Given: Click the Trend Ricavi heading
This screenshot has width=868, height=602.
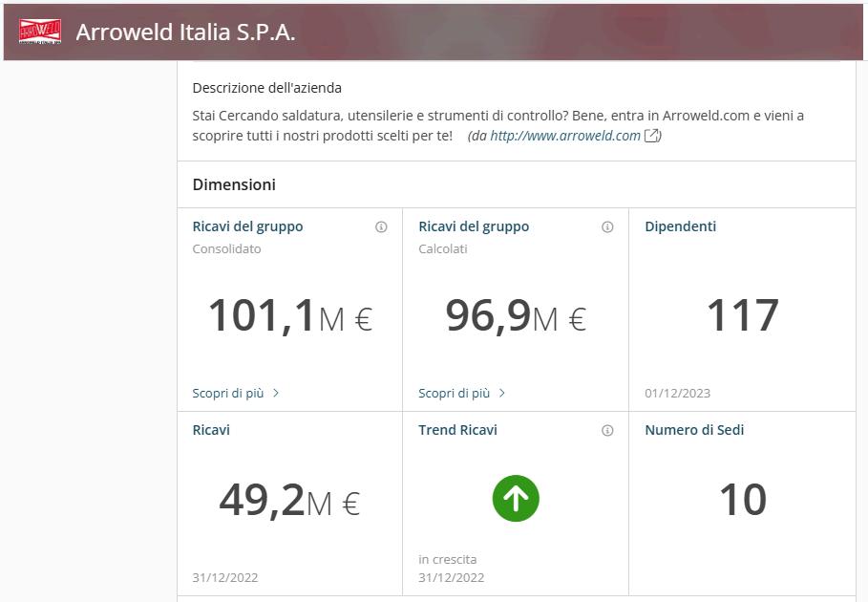Looking at the screenshot, I should click(457, 430).
